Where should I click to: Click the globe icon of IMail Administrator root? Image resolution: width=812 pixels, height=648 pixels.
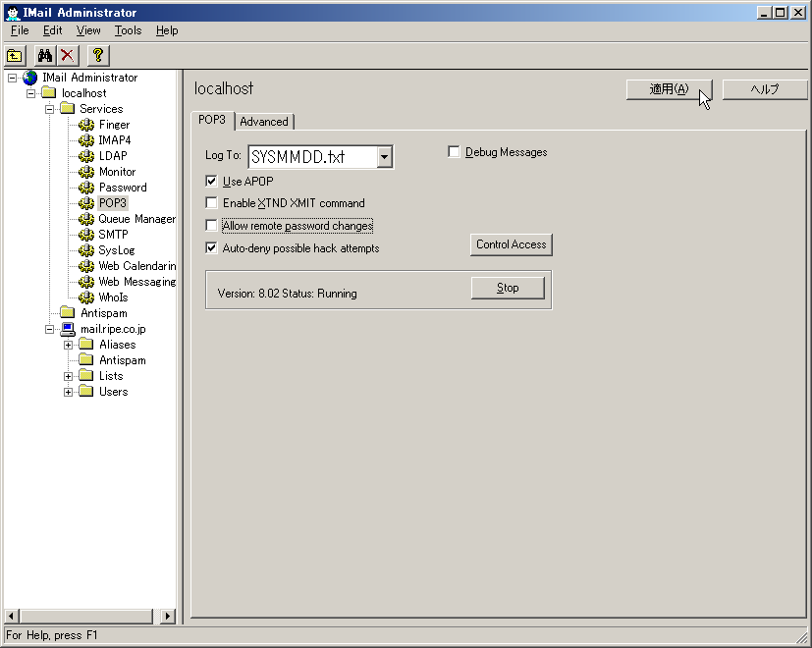point(30,78)
